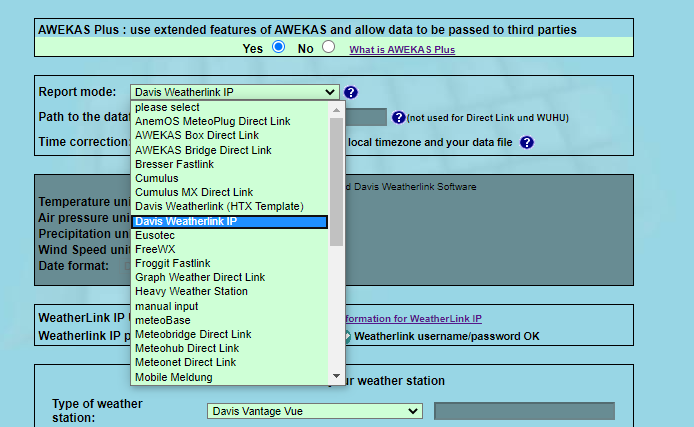Choose Graph Weather Direct Link option
Screen dimensions: 694x427
click(230, 277)
